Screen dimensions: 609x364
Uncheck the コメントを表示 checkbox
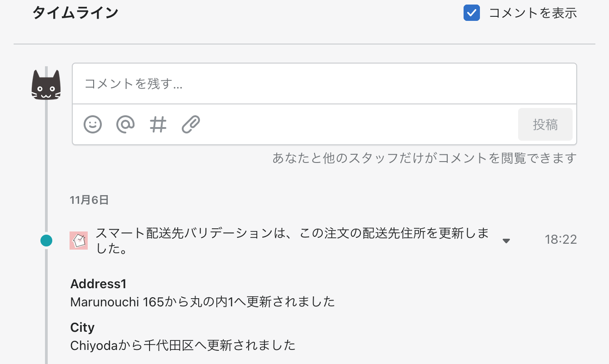click(x=472, y=13)
